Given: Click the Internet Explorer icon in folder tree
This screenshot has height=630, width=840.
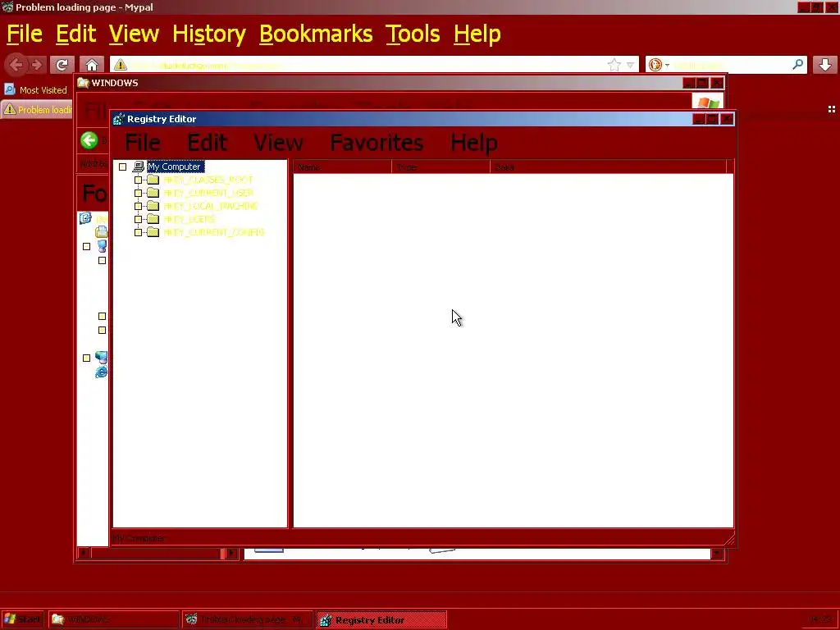Looking at the screenshot, I should click(101, 372).
